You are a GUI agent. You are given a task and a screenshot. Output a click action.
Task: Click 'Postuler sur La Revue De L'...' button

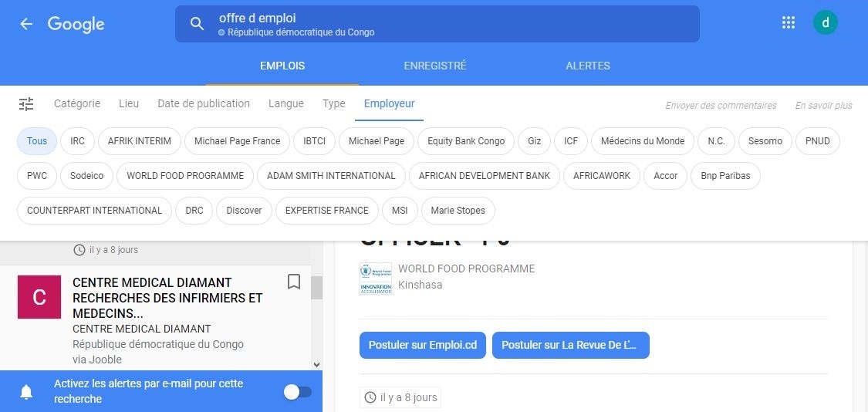571,345
